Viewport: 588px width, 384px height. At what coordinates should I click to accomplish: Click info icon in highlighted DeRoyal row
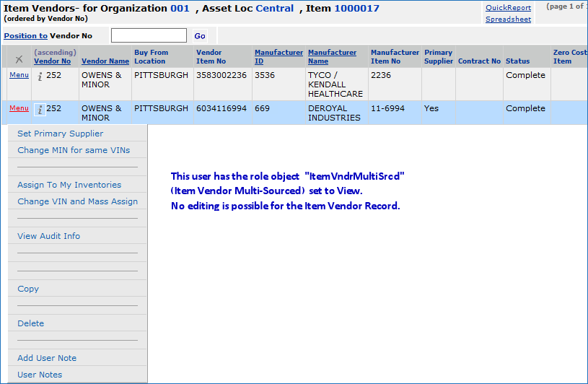[x=40, y=110]
